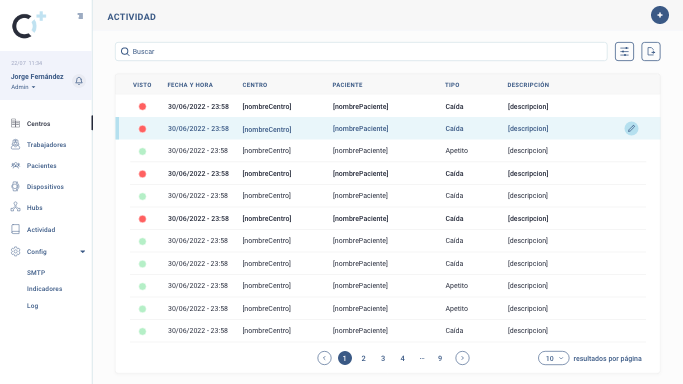The width and height of the screenshot is (683, 384).
Task: Go to page 3
Action: [x=383, y=358]
